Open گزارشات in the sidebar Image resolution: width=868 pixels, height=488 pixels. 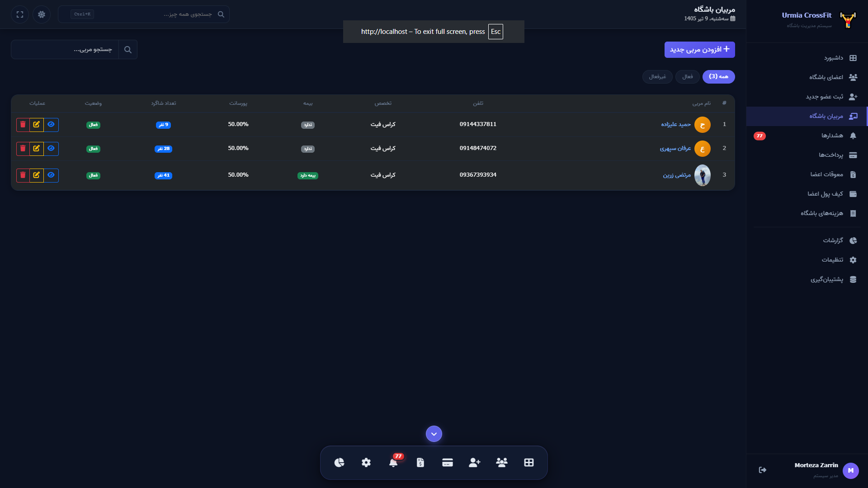(x=807, y=240)
